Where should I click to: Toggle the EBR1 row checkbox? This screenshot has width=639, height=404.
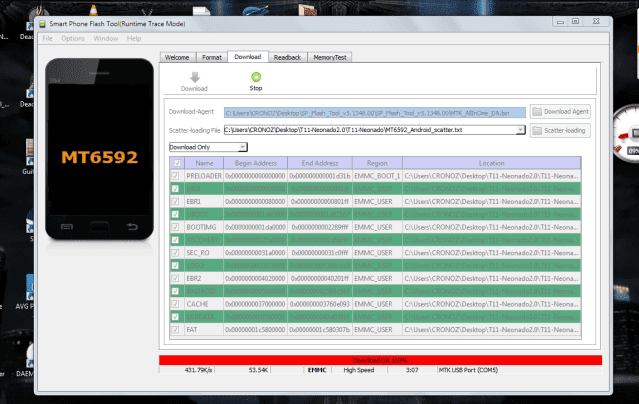point(175,201)
